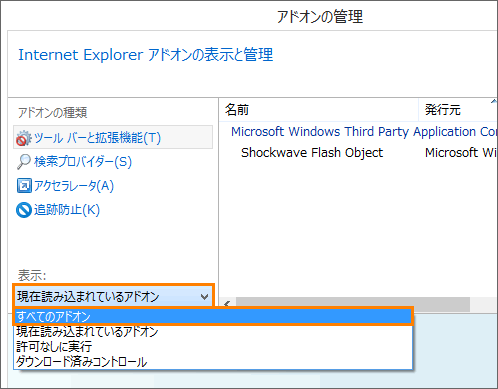Viewport: 498px width, 389px height.
Task: Choose ダウンロード済みコントロール list option
Action: (213, 362)
